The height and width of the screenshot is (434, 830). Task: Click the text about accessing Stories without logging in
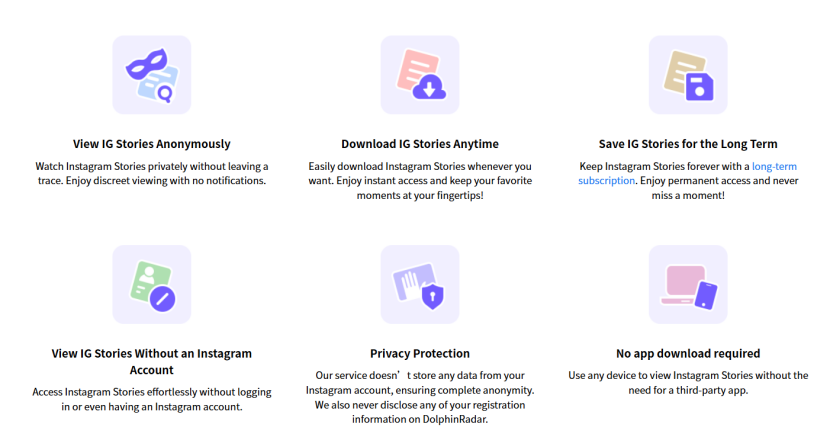tap(152, 400)
